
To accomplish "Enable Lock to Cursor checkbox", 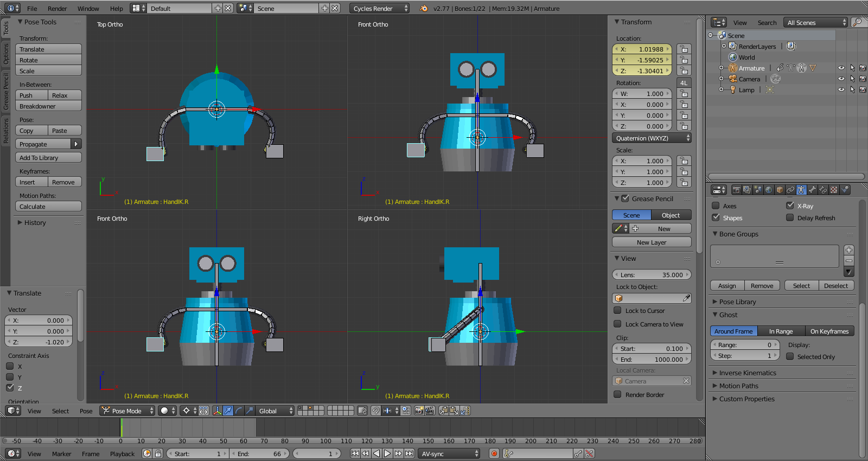I will pos(617,311).
